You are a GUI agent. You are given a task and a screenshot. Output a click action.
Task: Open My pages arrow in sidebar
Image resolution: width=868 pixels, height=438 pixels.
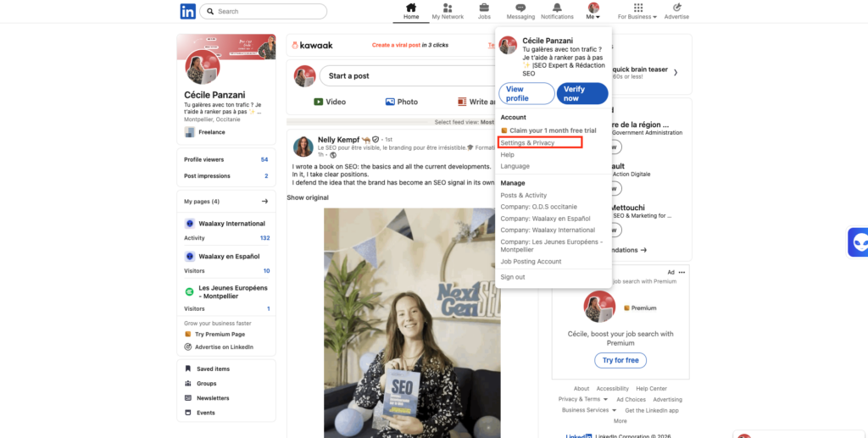pyautogui.click(x=264, y=202)
